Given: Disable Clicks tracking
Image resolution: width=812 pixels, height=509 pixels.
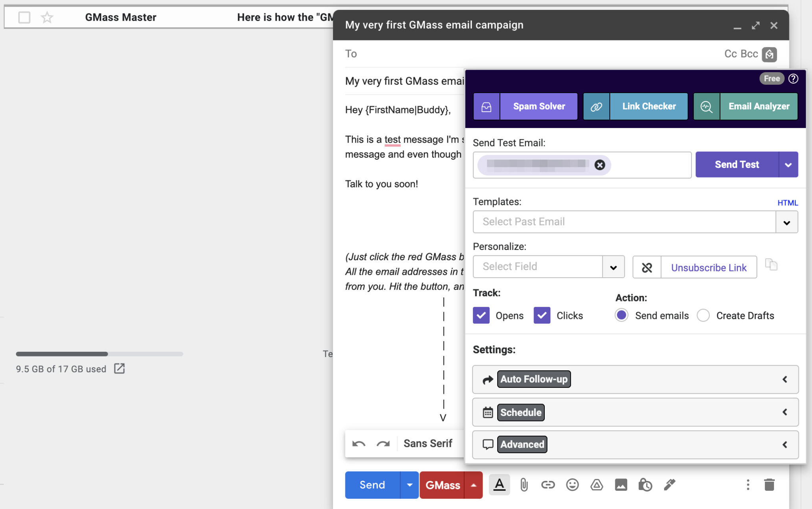Looking at the screenshot, I should coord(542,315).
